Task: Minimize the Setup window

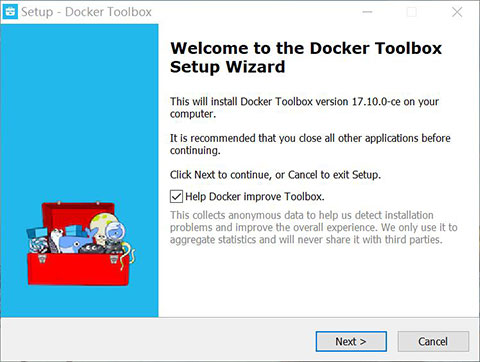Action: pos(367,12)
